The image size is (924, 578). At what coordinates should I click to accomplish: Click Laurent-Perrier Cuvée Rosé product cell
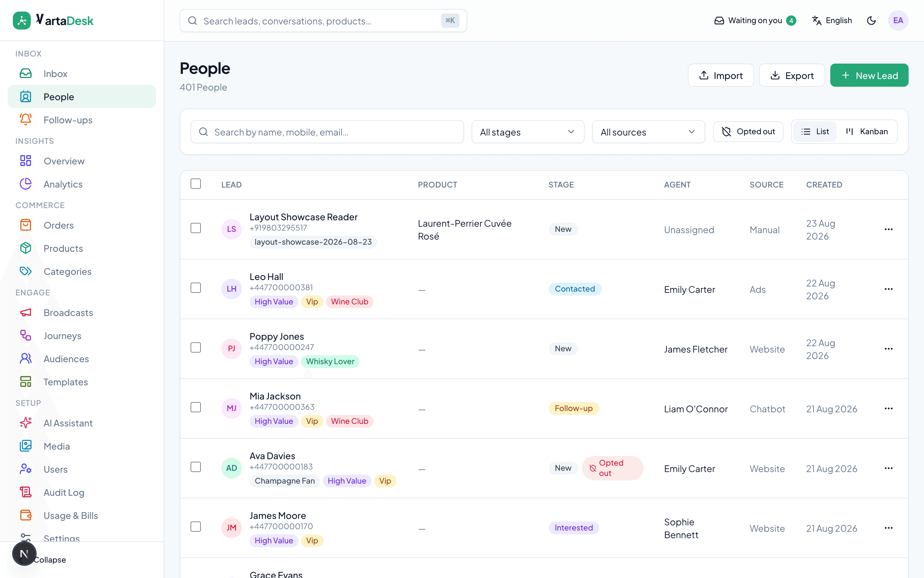(x=465, y=230)
